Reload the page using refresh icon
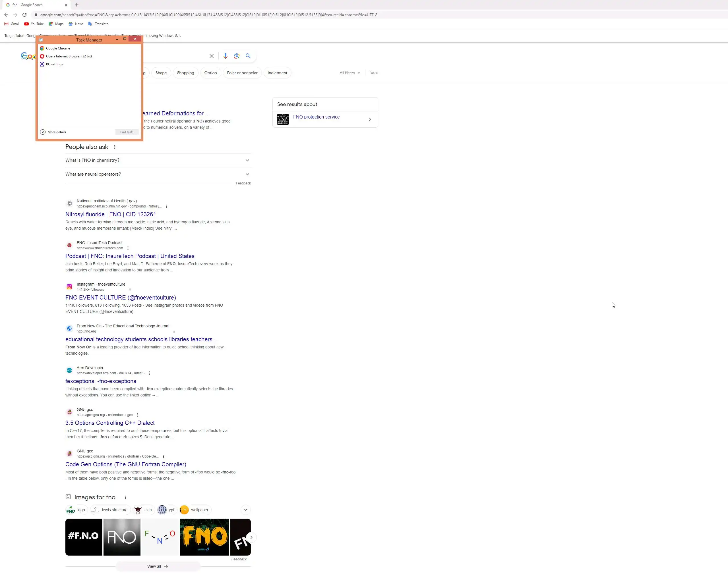Screen dimensions: 728x582 pyautogui.click(x=24, y=15)
